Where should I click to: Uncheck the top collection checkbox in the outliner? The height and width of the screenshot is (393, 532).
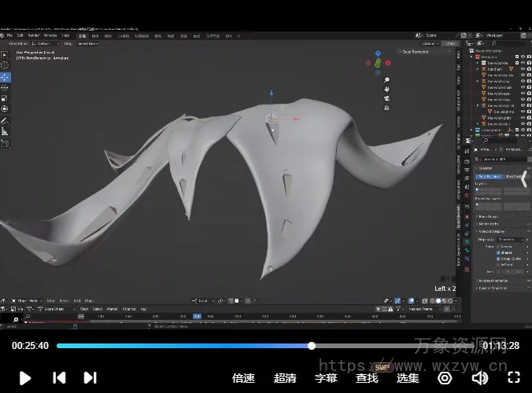tap(517, 57)
